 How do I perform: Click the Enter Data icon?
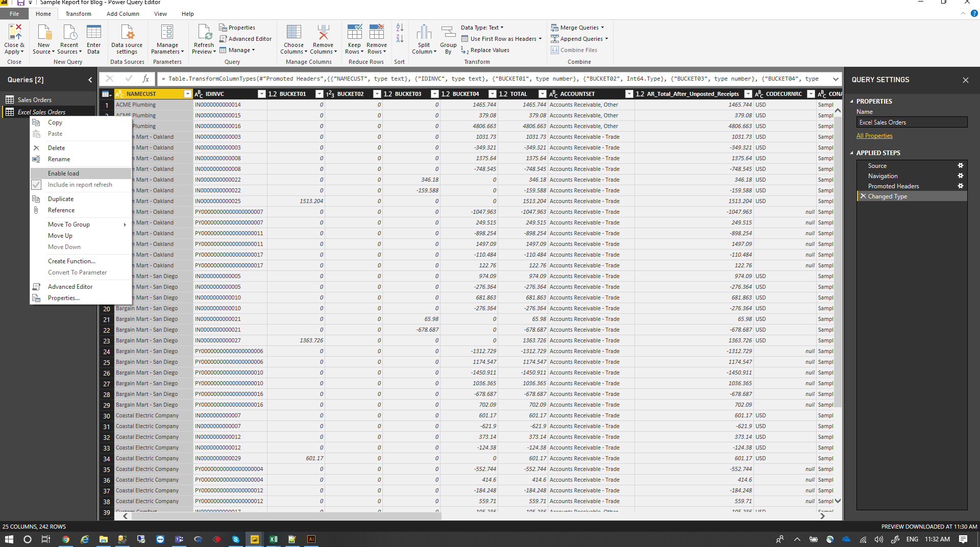pos(93,33)
